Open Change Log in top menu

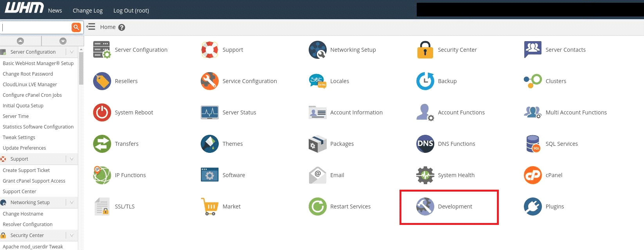tap(88, 11)
